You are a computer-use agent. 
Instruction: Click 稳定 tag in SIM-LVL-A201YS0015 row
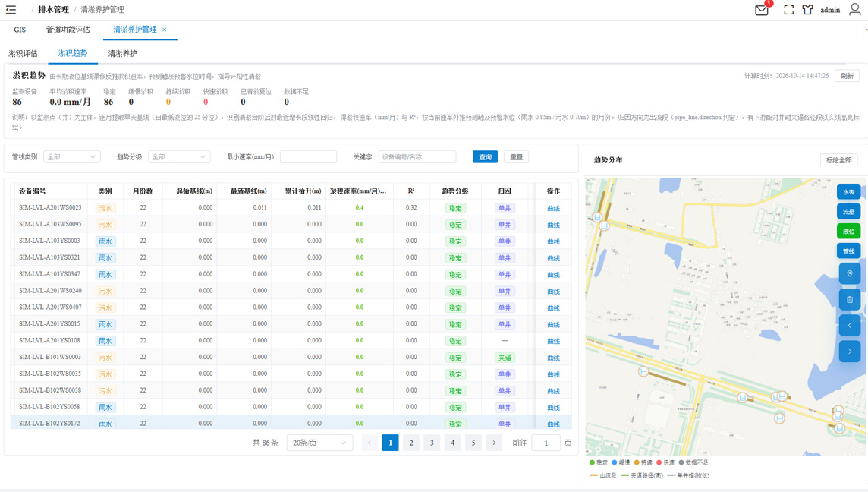pos(455,325)
